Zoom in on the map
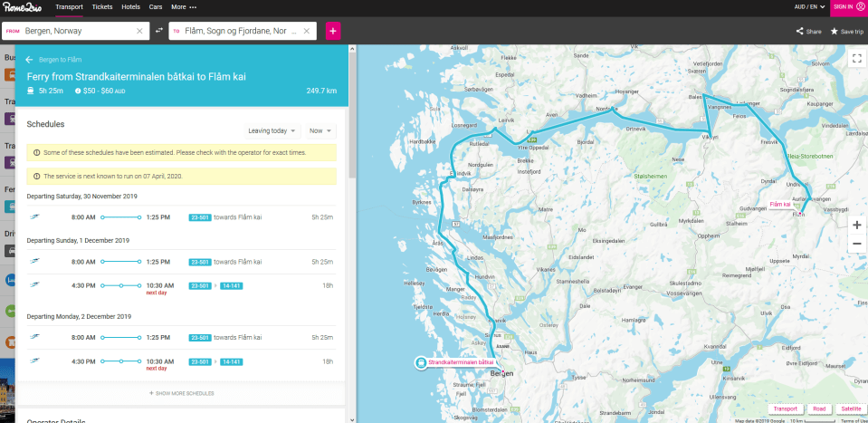Viewport: 868px width, 423px height. click(x=856, y=225)
